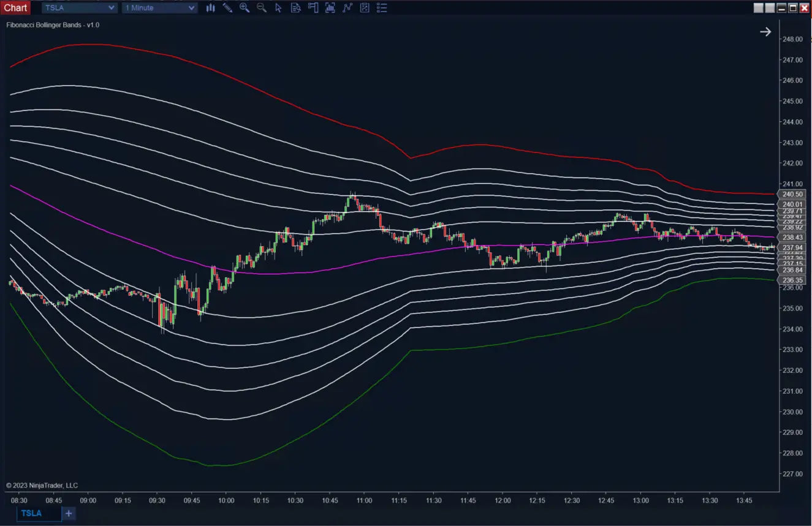Add a new tab with plus button
This screenshot has width=812, height=526.
[69, 513]
